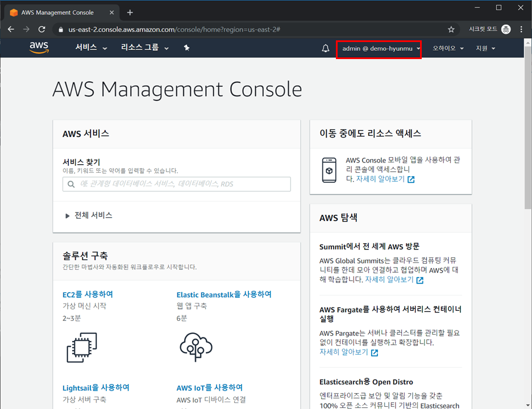Click the AWS IoT 디바이스 연결 text
The image size is (532, 409).
click(211, 400)
